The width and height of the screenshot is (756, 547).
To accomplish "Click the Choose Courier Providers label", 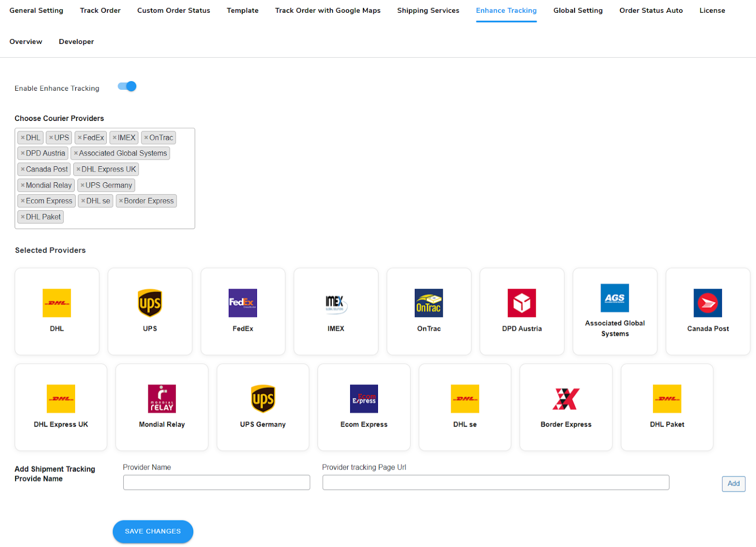I will tap(59, 119).
